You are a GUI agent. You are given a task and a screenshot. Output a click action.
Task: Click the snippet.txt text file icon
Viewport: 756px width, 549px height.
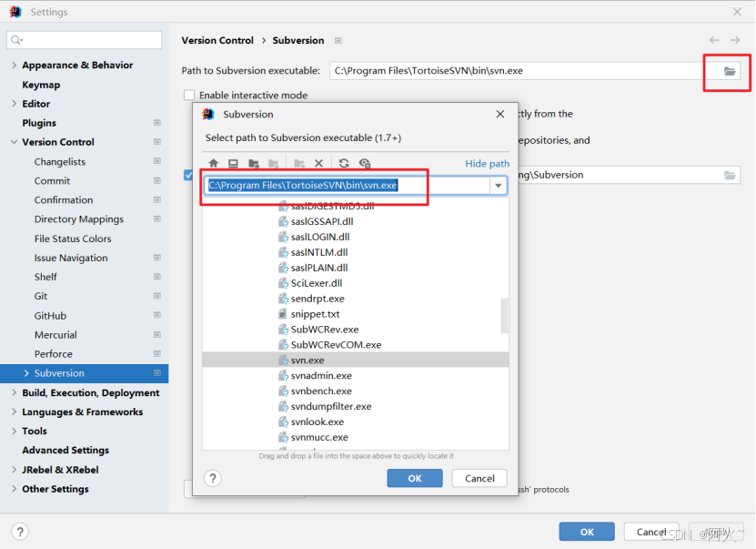[x=283, y=314]
